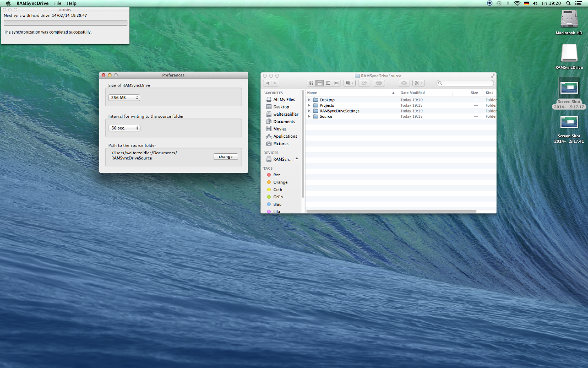Viewport: 588px width, 368px height.
Task: Click the Share toolbar button in Finder
Action: [364, 83]
